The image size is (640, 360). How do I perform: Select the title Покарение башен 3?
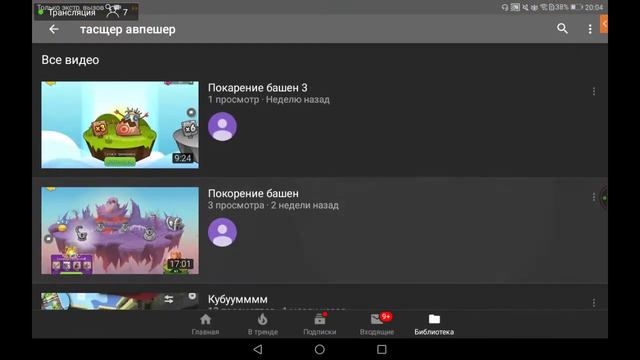click(x=258, y=88)
